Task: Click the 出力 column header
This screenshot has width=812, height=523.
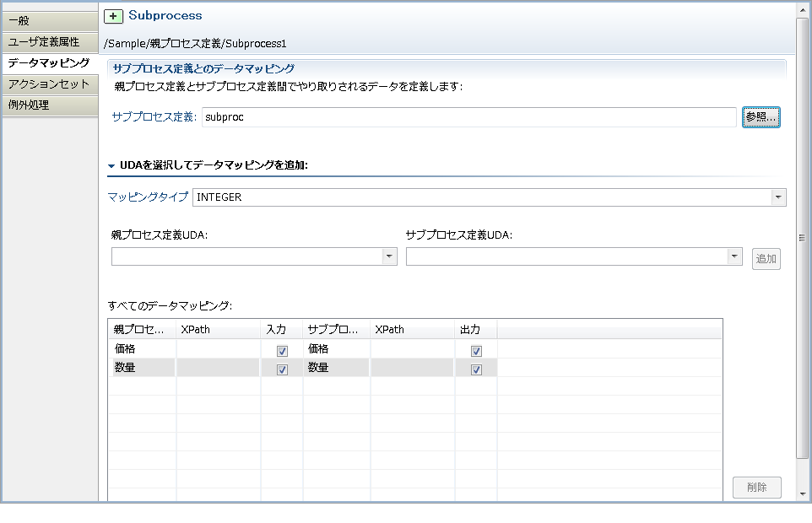Action: point(476,330)
